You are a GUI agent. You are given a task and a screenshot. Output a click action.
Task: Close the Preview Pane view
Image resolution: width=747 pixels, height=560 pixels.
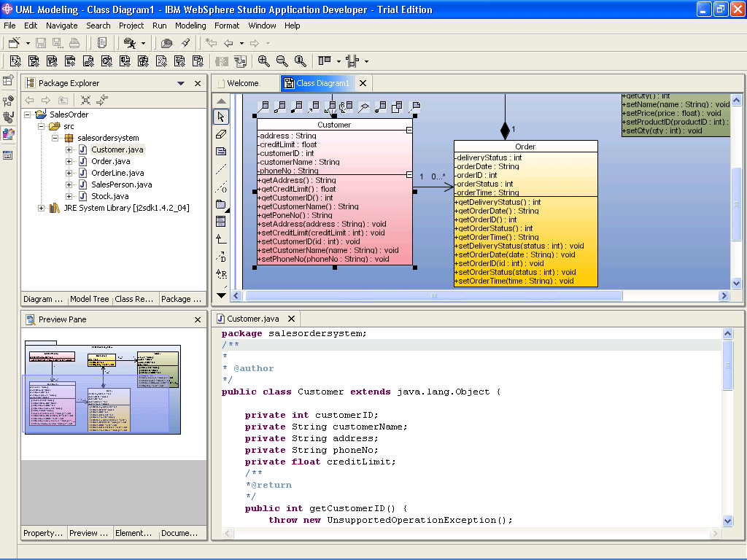coord(198,319)
